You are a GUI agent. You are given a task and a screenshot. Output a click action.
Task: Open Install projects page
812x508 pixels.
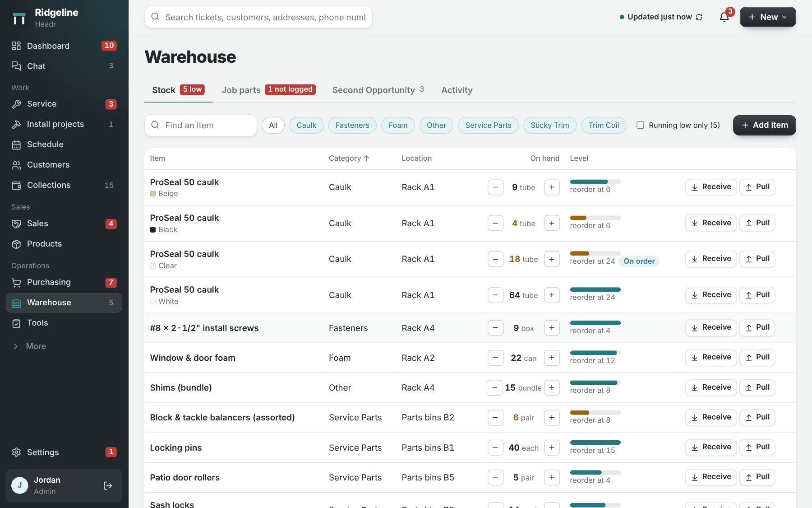64,124
